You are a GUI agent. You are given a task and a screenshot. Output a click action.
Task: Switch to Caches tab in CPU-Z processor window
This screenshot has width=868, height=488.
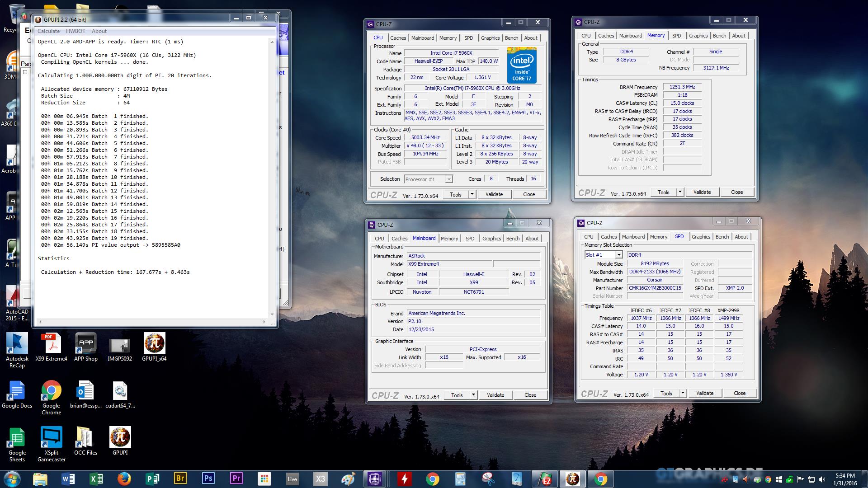pos(398,38)
